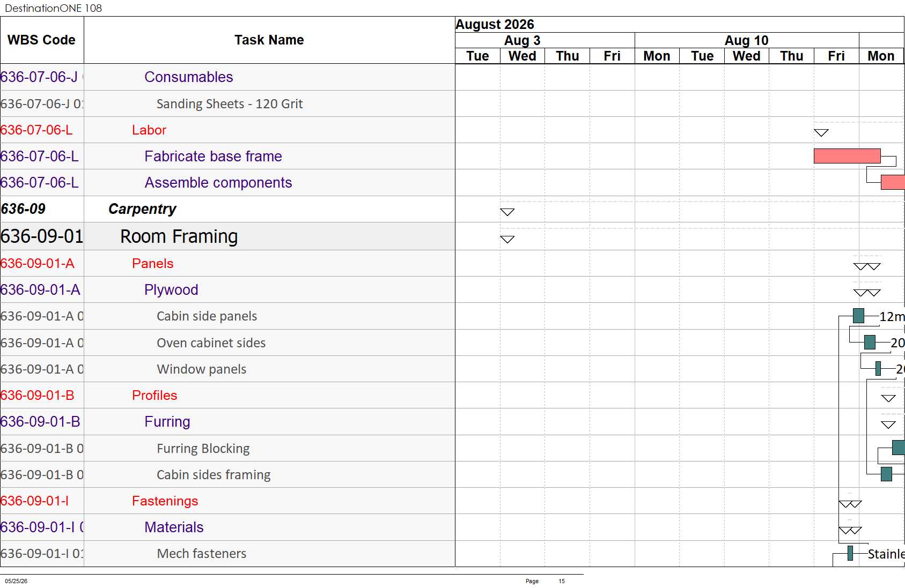Click the 12m label beside Cabin side panels bar

892,317
